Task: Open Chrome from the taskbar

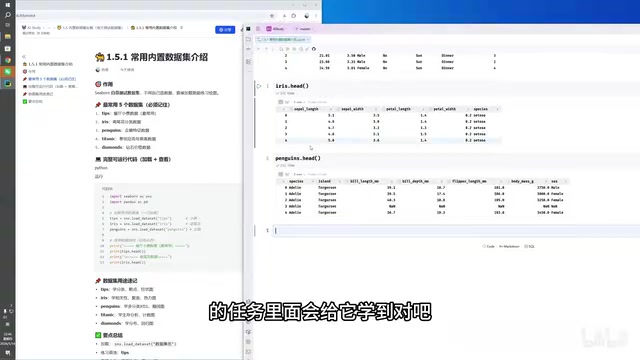Action: click(x=7, y=60)
